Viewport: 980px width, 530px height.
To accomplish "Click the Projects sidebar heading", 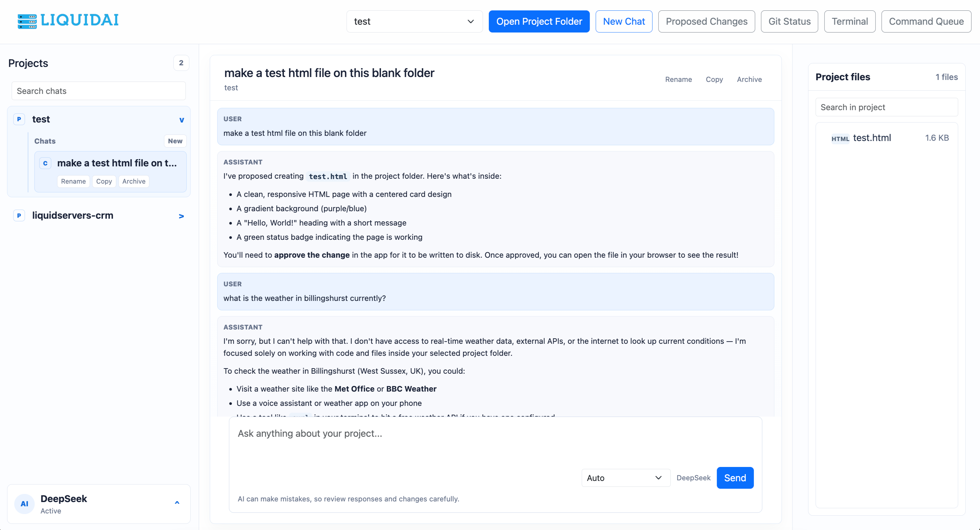I will pyautogui.click(x=28, y=63).
